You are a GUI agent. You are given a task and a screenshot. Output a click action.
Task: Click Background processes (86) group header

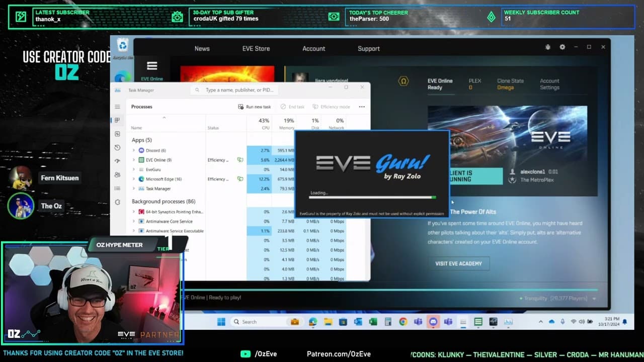click(164, 201)
